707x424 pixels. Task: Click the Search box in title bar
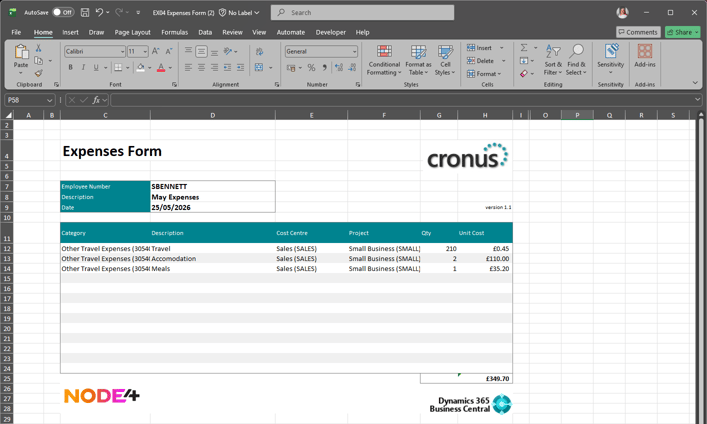coord(363,13)
